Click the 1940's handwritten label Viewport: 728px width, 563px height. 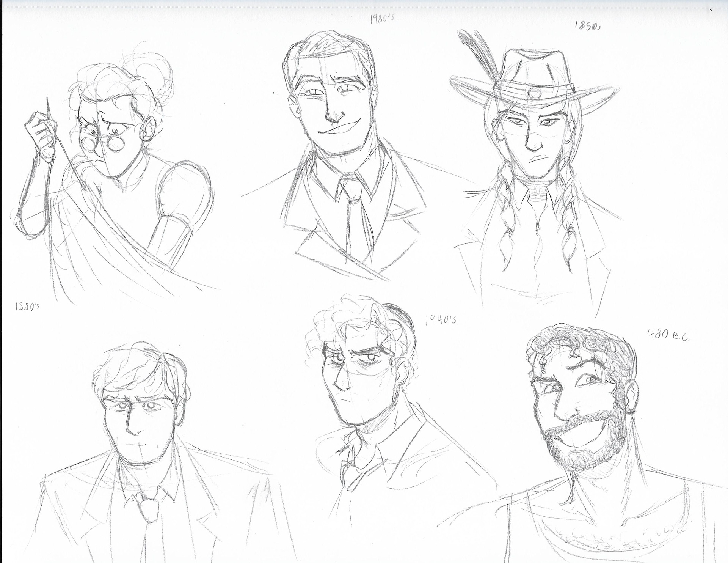point(441,320)
